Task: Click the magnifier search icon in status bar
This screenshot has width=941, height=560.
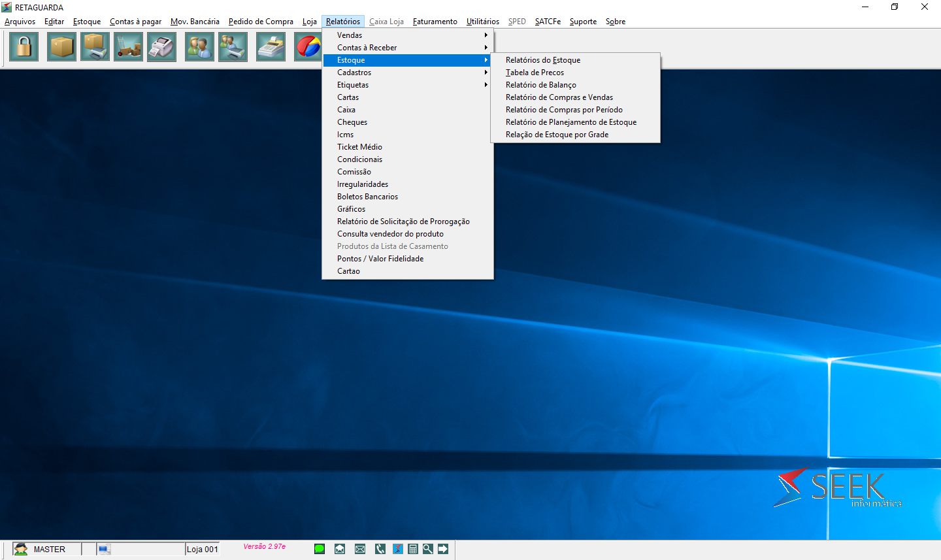Action: pos(428,549)
